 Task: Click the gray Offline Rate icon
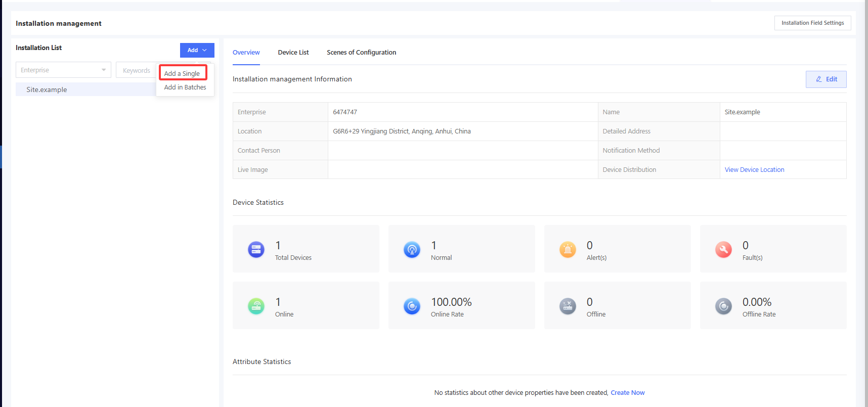(x=723, y=306)
